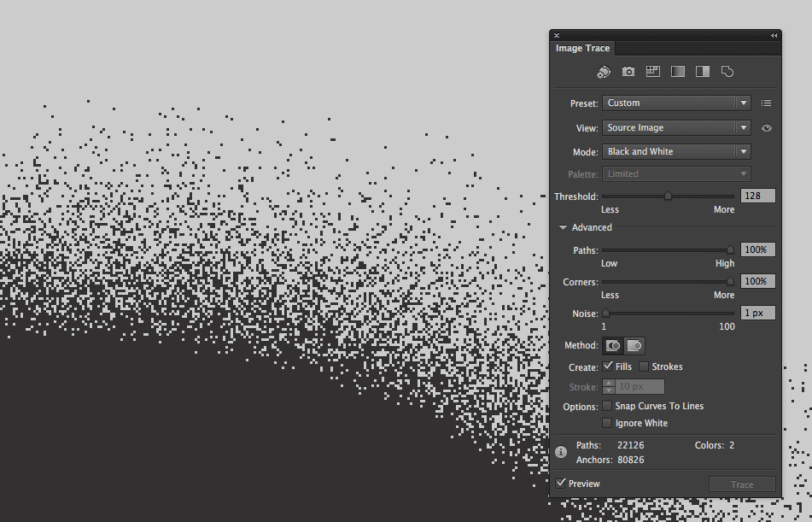Check Snap Curves To Lines option

607,406
